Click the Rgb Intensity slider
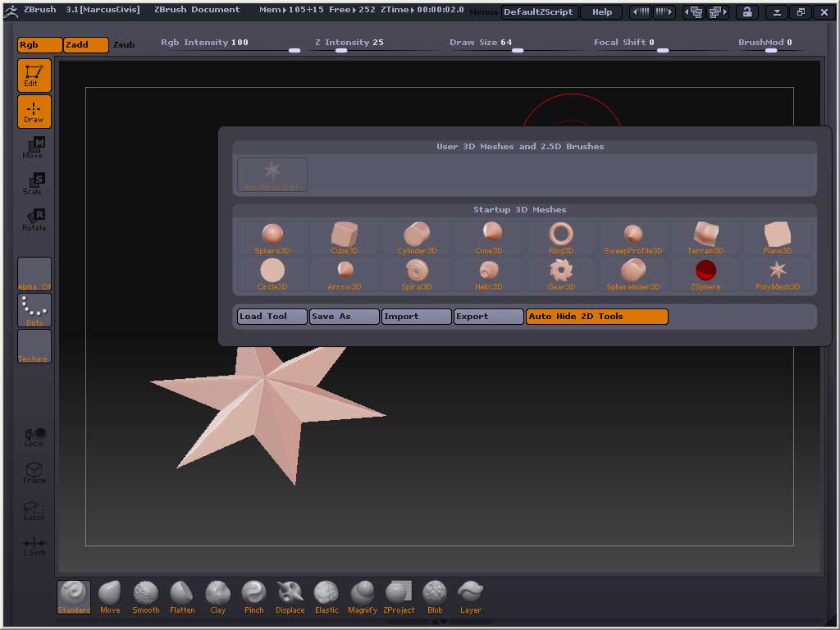The image size is (840, 630). [x=231, y=45]
